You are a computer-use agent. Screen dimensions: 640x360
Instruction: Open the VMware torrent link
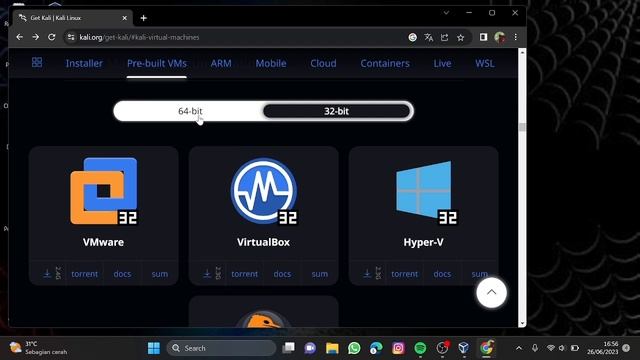coord(84,274)
